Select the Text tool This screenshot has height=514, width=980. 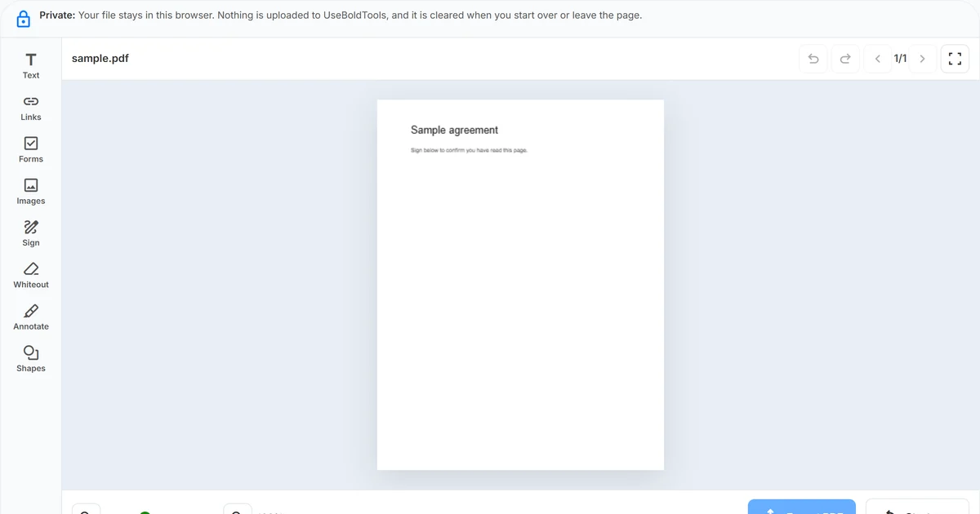click(x=31, y=66)
